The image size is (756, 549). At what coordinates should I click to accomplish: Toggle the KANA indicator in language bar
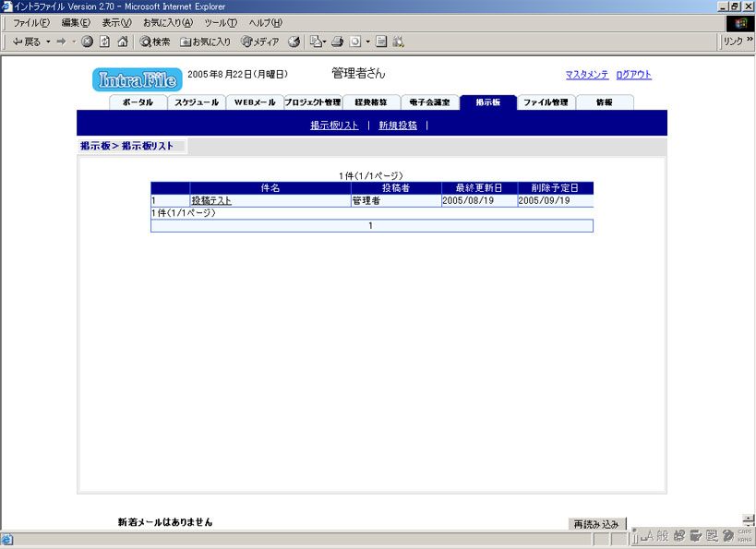[745, 540]
